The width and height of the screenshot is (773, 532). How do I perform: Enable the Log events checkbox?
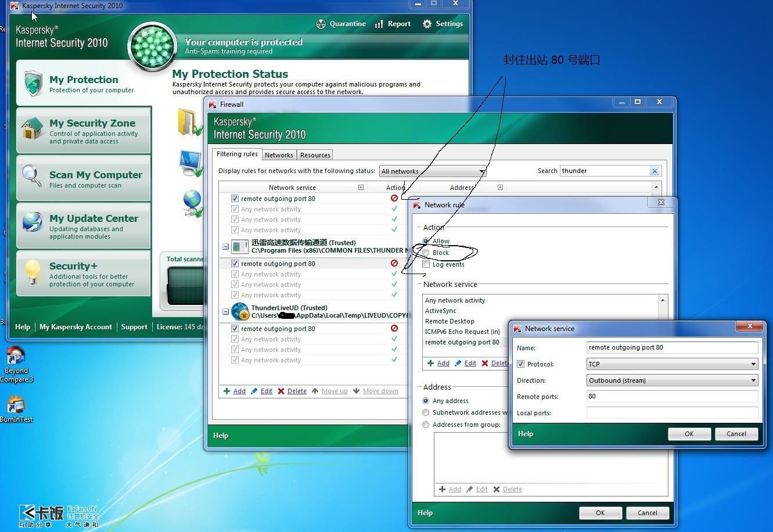click(x=426, y=264)
